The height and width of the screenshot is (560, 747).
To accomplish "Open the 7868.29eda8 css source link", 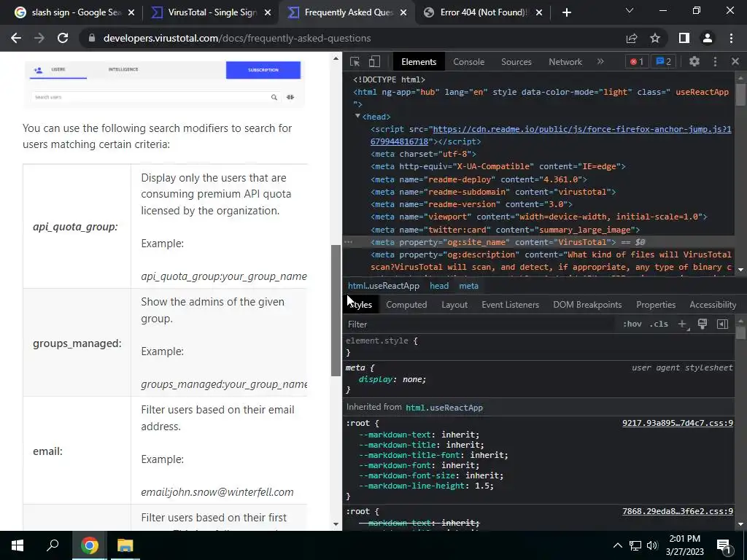I will point(678,511).
